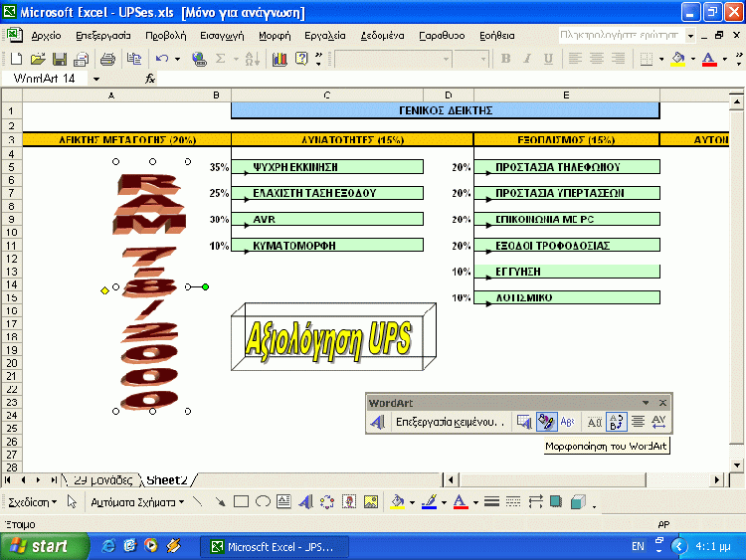Expand drawing toolbar Line Color dropdown arrow

coord(444,502)
